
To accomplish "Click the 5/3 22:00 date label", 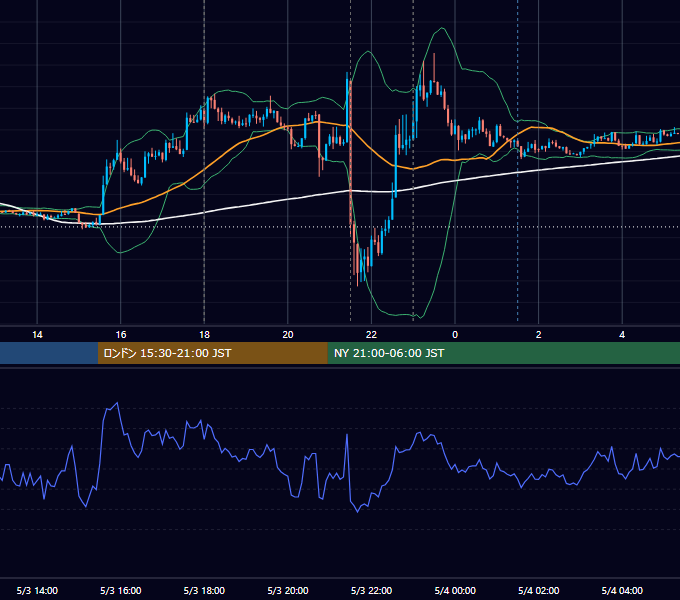I will 371,590.
